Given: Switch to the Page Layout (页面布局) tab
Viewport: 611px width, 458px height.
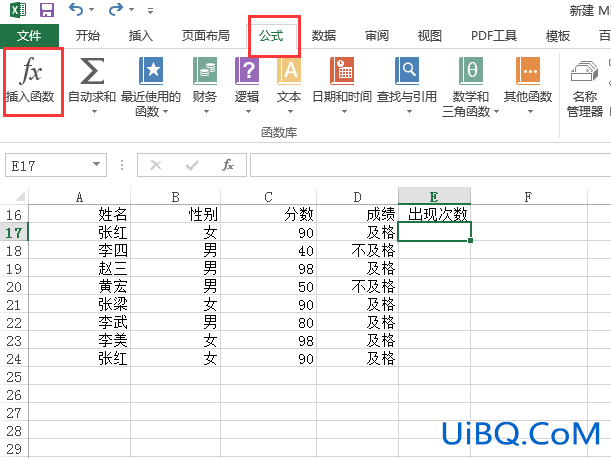Looking at the screenshot, I should [x=205, y=36].
